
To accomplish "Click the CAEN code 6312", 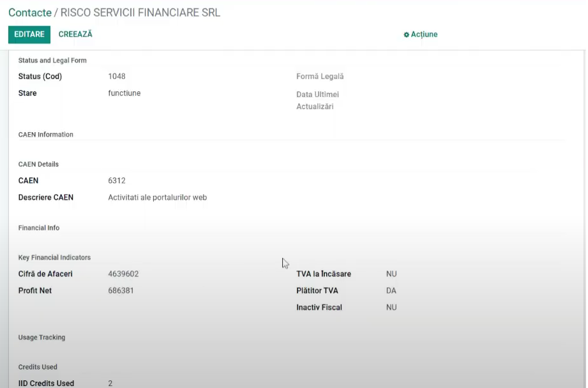I will click(x=117, y=181).
